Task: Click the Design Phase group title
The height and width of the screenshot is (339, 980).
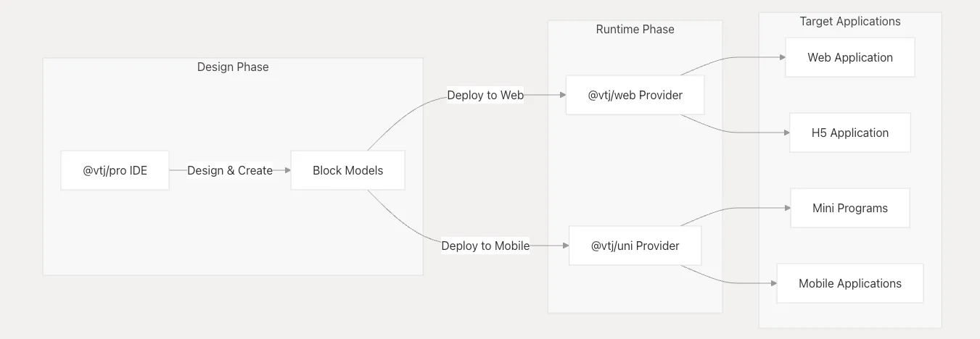Action: click(x=233, y=67)
